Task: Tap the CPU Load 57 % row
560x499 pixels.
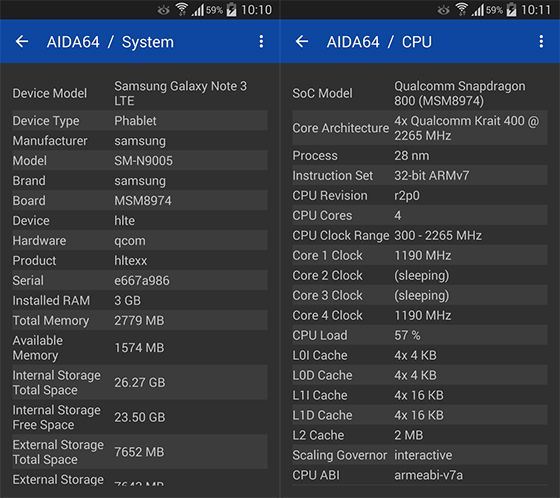Action: 419,336
